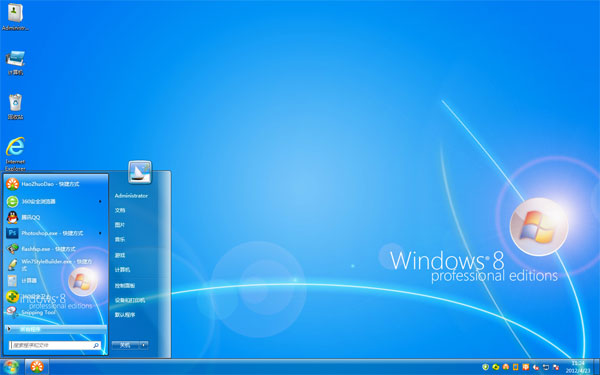The image size is (600, 375).
Task: Open the pinned HaoZhuoDao taskbar button
Action: tap(37, 367)
